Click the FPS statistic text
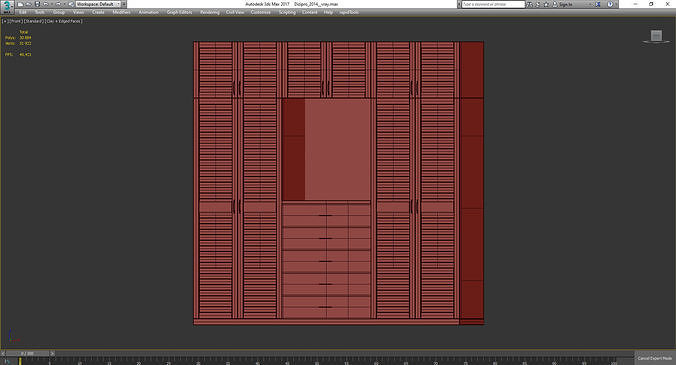Image resolution: width=676 pixels, height=365 pixels. 18,55
